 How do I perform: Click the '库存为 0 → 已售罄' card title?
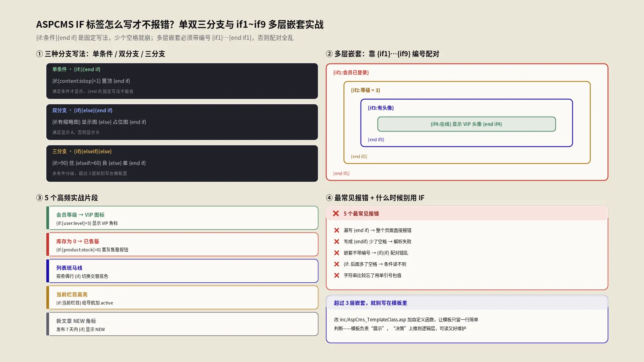tap(78, 241)
